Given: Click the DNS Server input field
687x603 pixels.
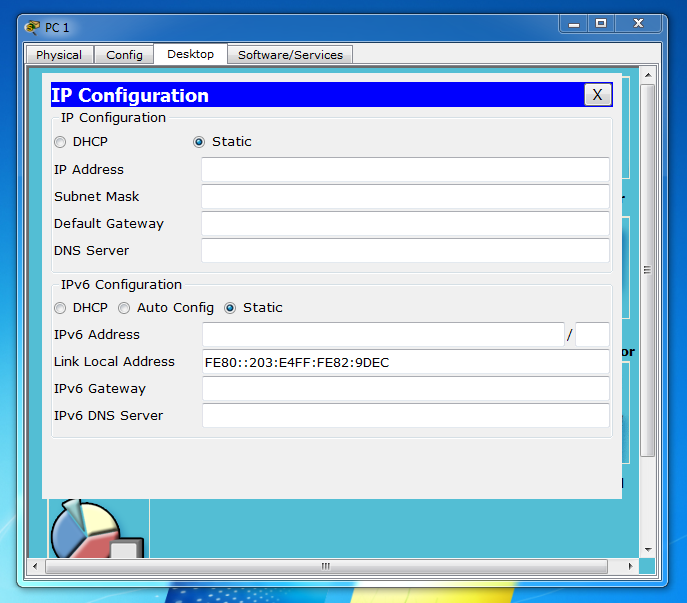Looking at the screenshot, I should 405,251.
